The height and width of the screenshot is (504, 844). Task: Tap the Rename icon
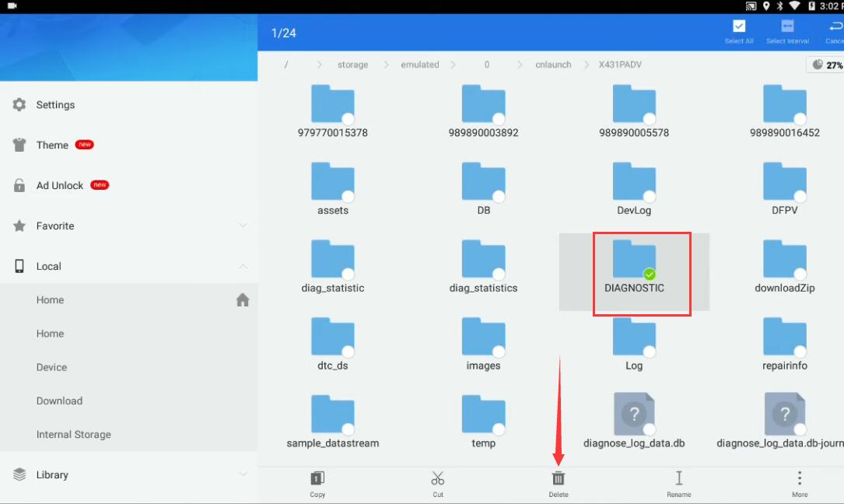point(678,479)
